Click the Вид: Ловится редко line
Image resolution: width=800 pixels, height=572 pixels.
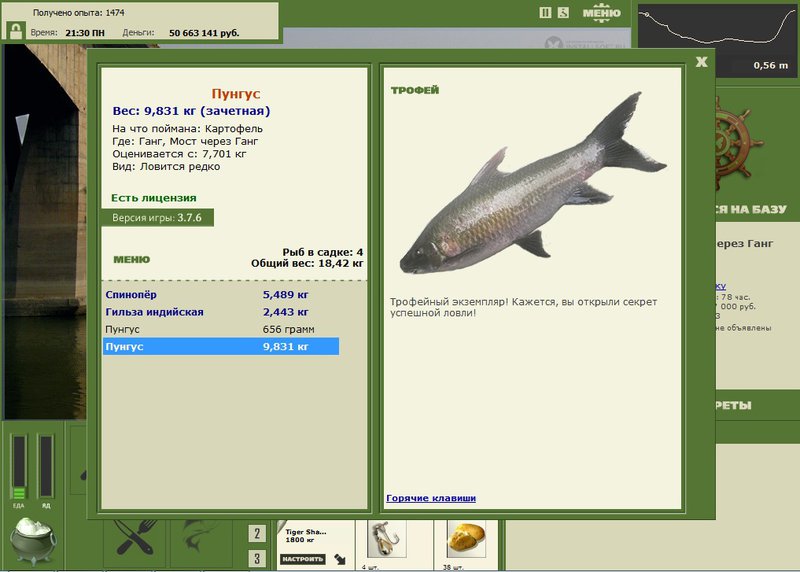[x=166, y=166]
